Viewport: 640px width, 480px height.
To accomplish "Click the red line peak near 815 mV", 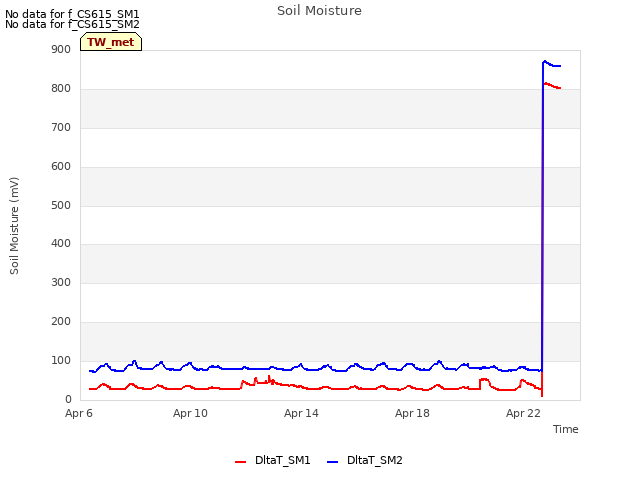I will 545,84.
